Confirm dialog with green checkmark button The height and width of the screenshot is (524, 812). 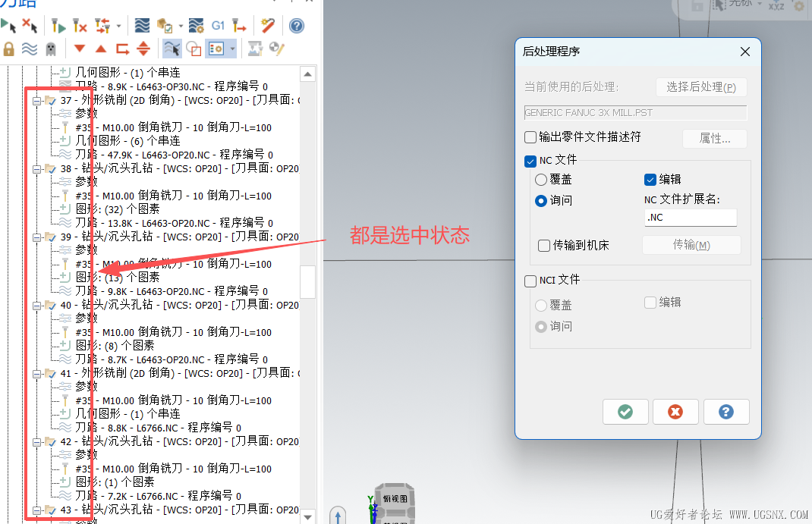click(625, 412)
